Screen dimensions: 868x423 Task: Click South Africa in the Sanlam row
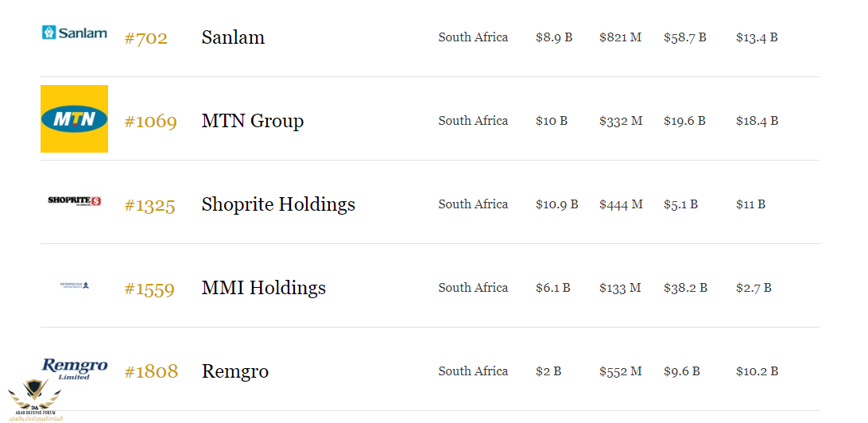tap(473, 37)
